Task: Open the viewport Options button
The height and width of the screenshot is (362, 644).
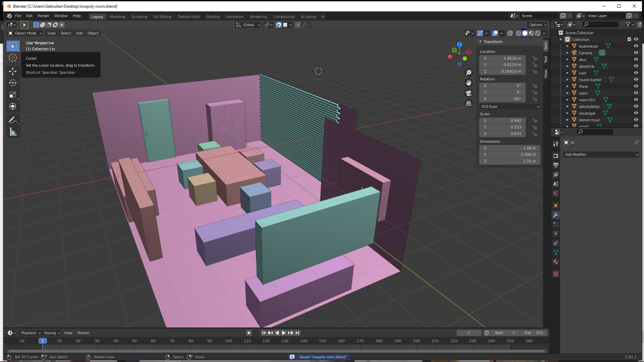Action: pos(537,25)
